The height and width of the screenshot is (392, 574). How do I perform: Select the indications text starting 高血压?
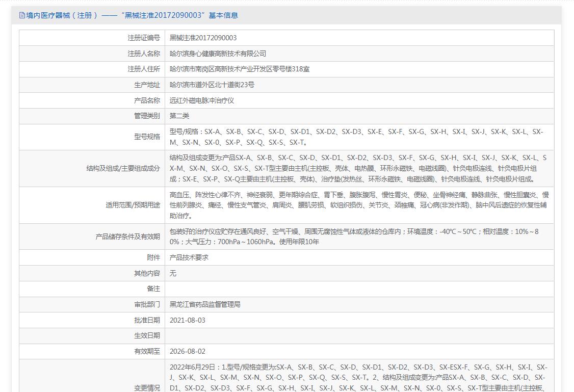coord(359,205)
